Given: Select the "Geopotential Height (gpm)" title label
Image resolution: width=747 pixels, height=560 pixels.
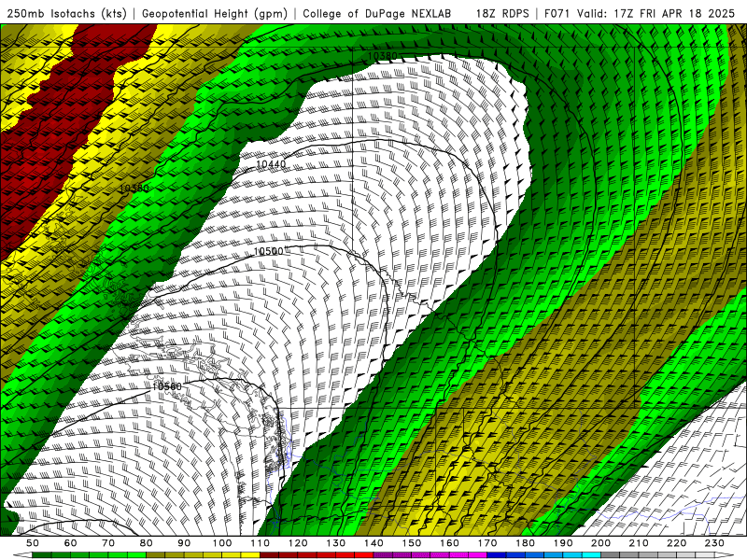Looking at the screenshot, I should (x=215, y=13).
